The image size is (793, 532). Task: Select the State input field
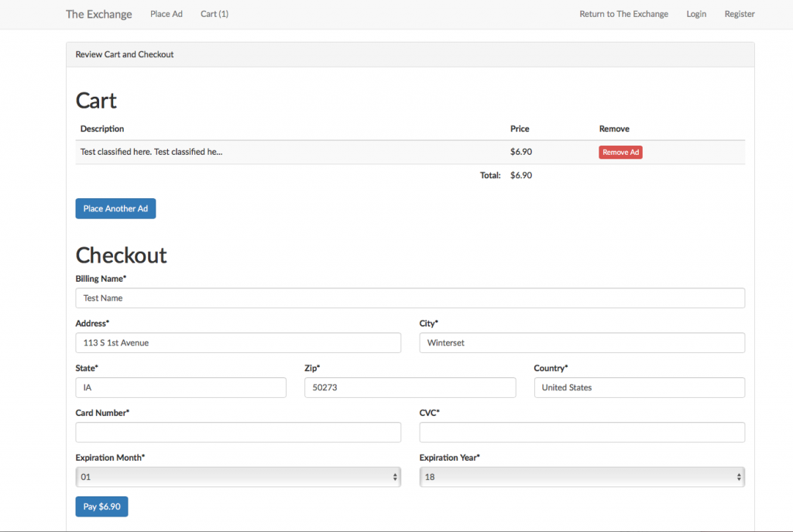(x=181, y=387)
